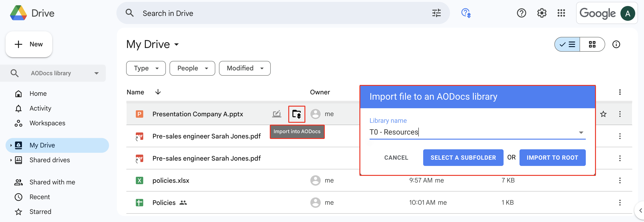Open the Help circle icon
This screenshot has height=222, width=644.
522,13
